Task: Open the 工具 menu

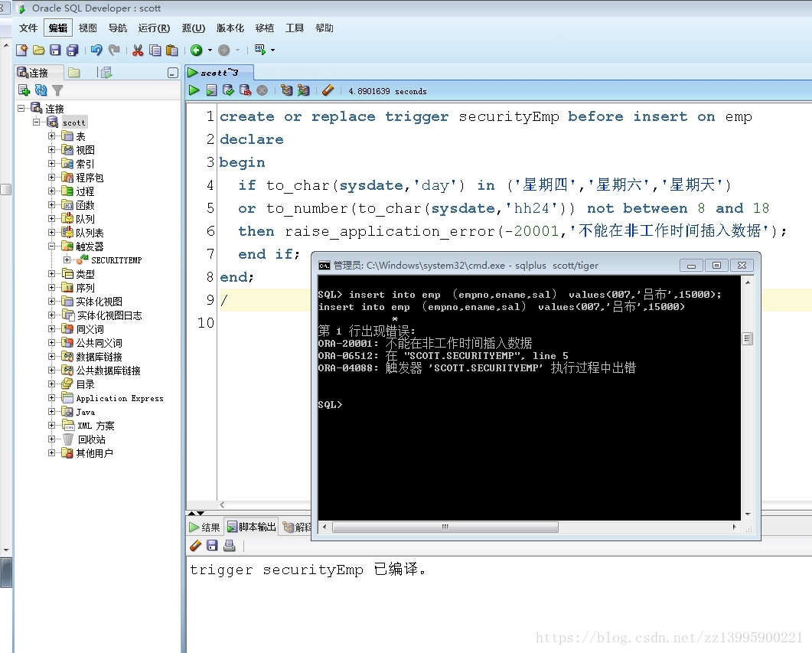Action: click(294, 28)
